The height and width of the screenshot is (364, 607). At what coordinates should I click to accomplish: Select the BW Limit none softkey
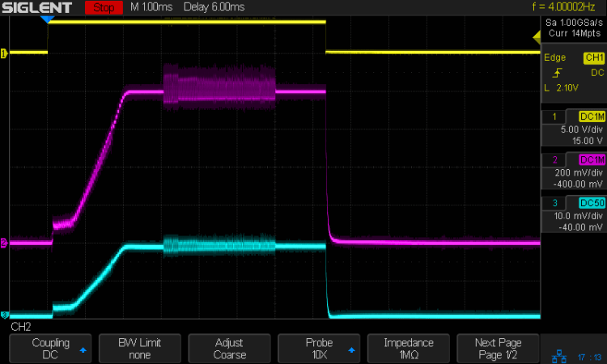(140, 349)
